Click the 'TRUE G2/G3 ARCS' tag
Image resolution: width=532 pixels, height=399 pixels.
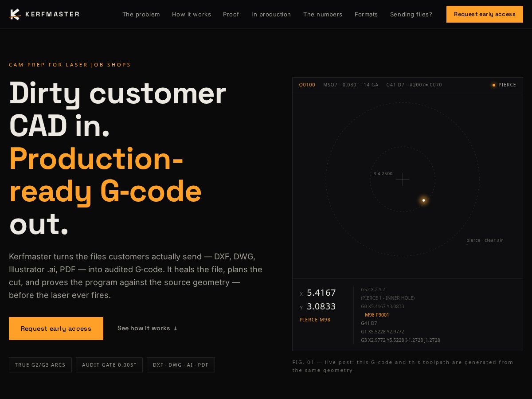point(40,365)
